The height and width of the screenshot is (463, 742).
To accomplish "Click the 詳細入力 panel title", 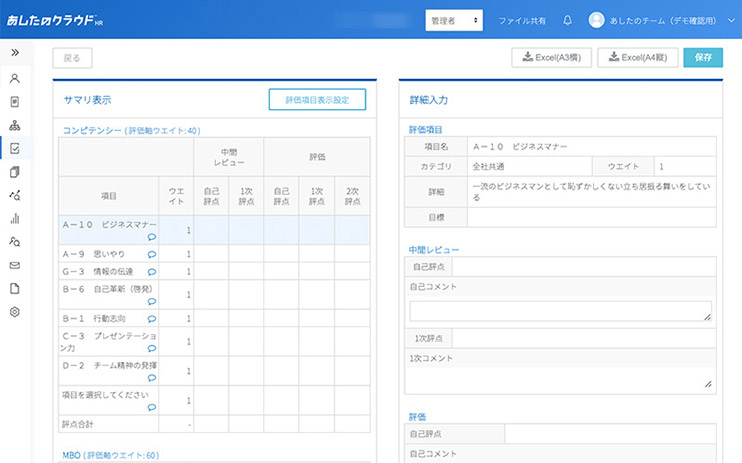I will click(x=429, y=100).
